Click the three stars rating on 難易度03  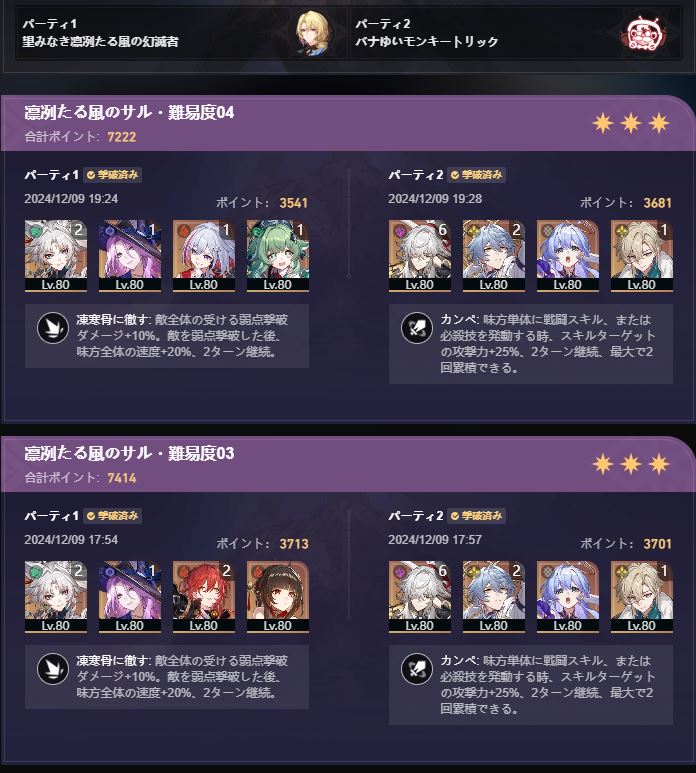click(630, 464)
